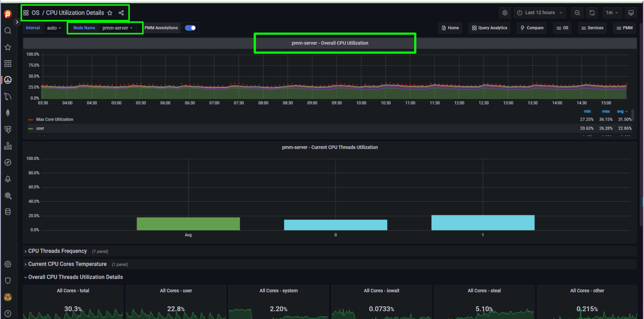Open the Help question mark icon

[8, 313]
